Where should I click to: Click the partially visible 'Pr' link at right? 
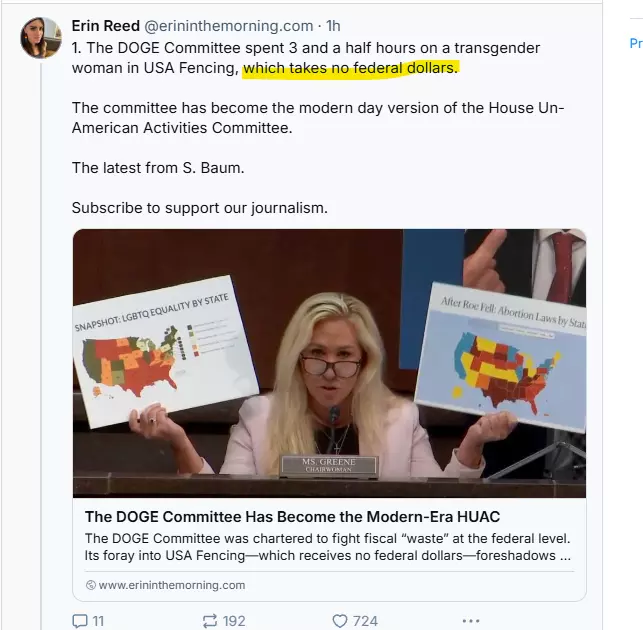[x=636, y=43]
